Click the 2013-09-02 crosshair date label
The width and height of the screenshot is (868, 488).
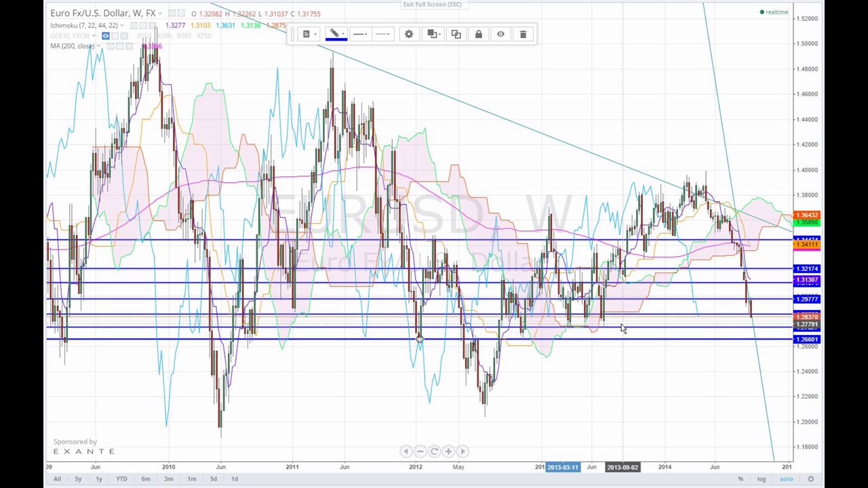coord(623,467)
